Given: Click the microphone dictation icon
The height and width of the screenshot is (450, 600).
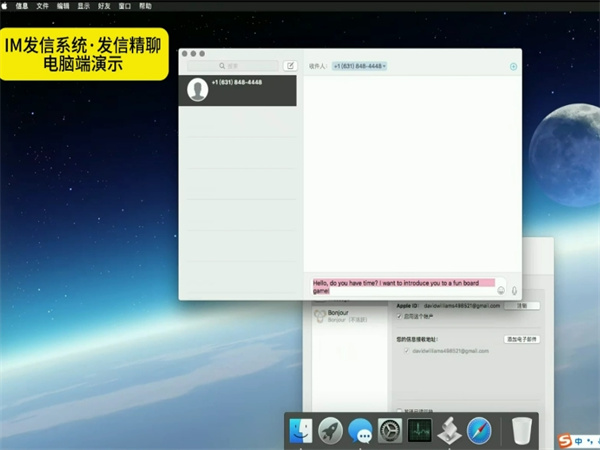Looking at the screenshot, I should [514, 290].
